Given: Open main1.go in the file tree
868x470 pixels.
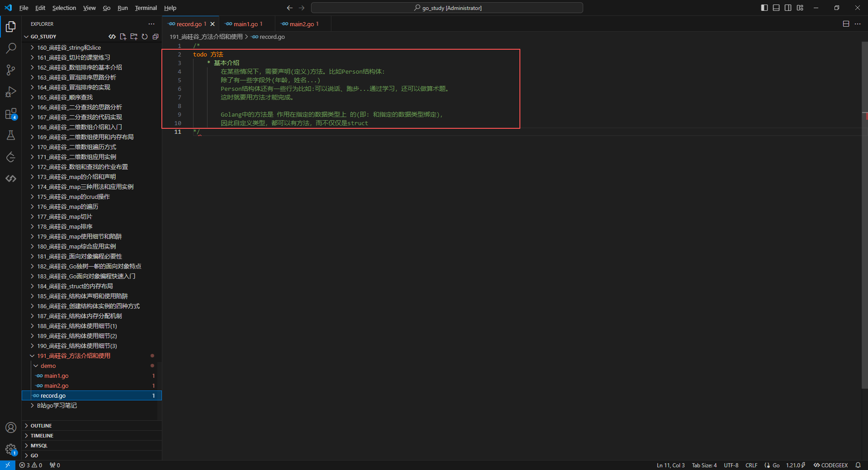Looking at the screenshot, I should click(92, 376).
